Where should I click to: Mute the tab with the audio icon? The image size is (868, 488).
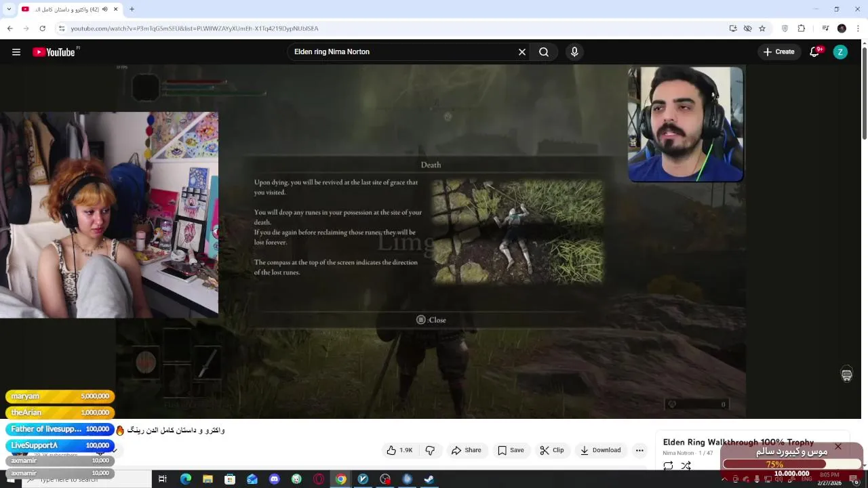104,9
